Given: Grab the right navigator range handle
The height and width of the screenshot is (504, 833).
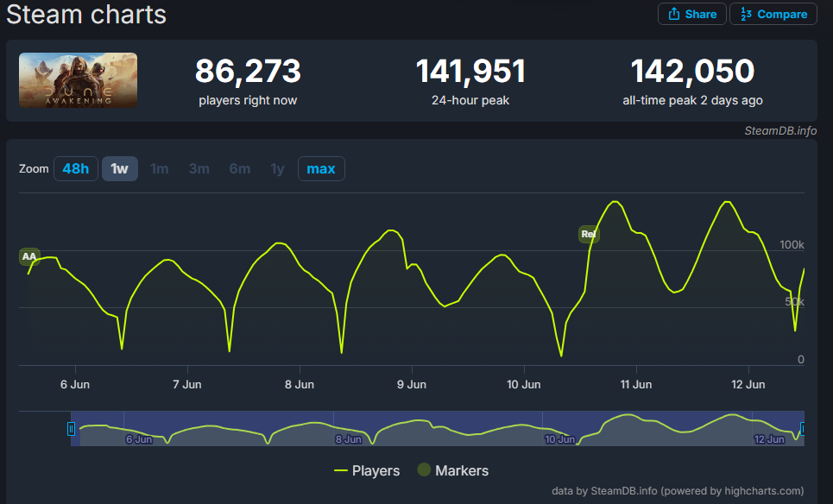Looking at the screenshot, I should point(804,429).
